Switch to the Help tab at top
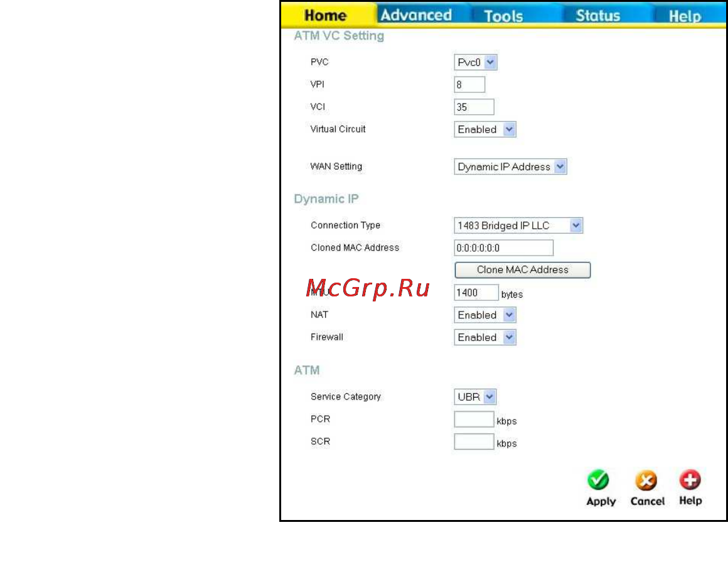Image resolution: width=728 pixels, height=574 pixels. tap(685, 16)
